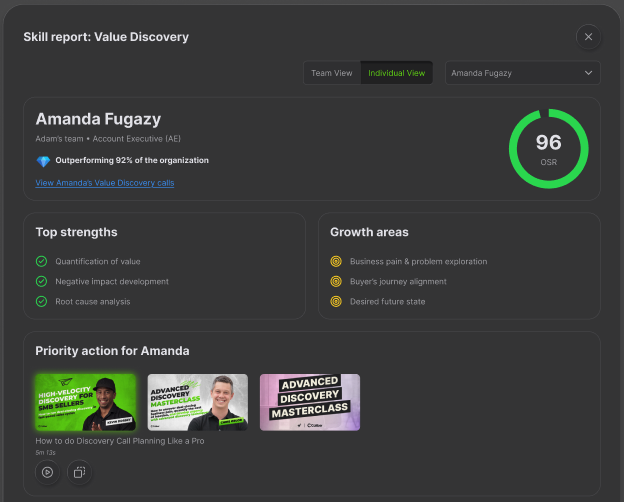The width and height of the screenshot is (624, 502).
Task: Click the 96 OSR score ring
Action: pyautogui.click(x=548, y=148)
